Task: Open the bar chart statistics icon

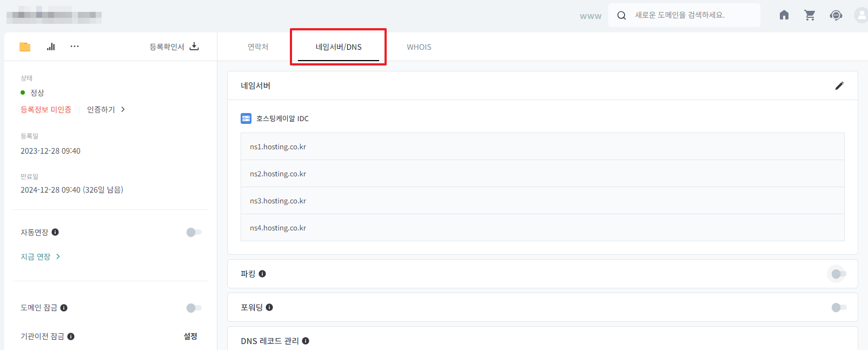Action: (x=51, y=47)
